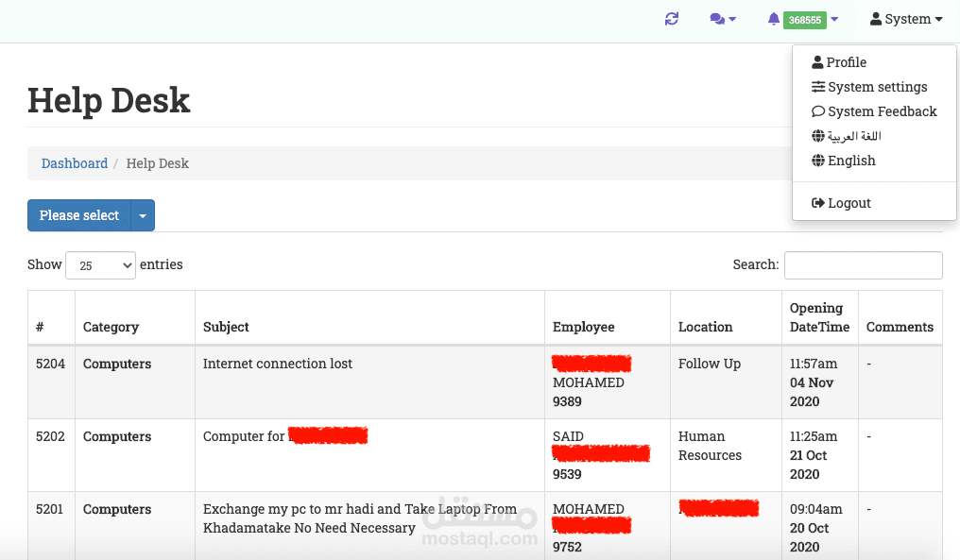960x560 pixels.
Task: Choose Arabic language menu entry
Action: (x=854, y=136)
